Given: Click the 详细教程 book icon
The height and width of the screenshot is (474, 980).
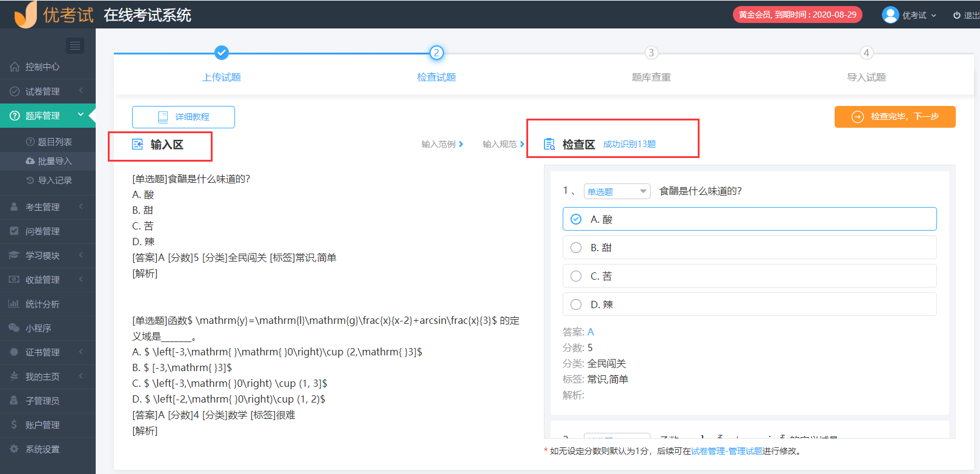Looking at the screenshot, I should coord(163,117).
